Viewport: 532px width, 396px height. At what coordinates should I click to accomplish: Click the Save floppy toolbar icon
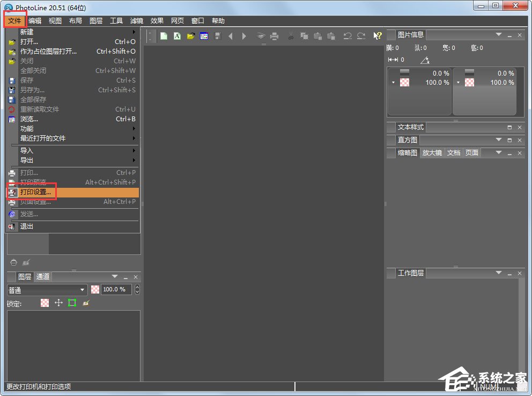pyautogui.click(x=218, y=35)
